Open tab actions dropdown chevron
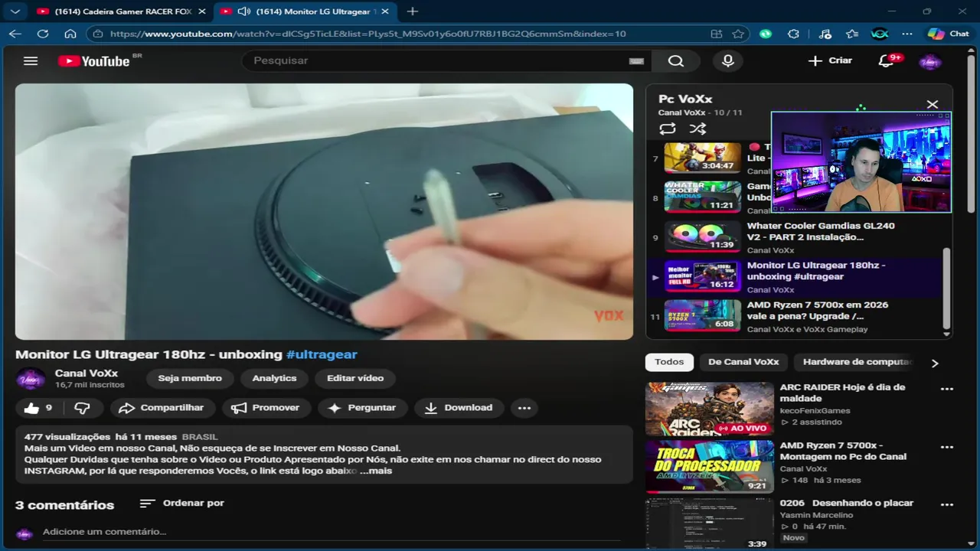 (15, 11)
